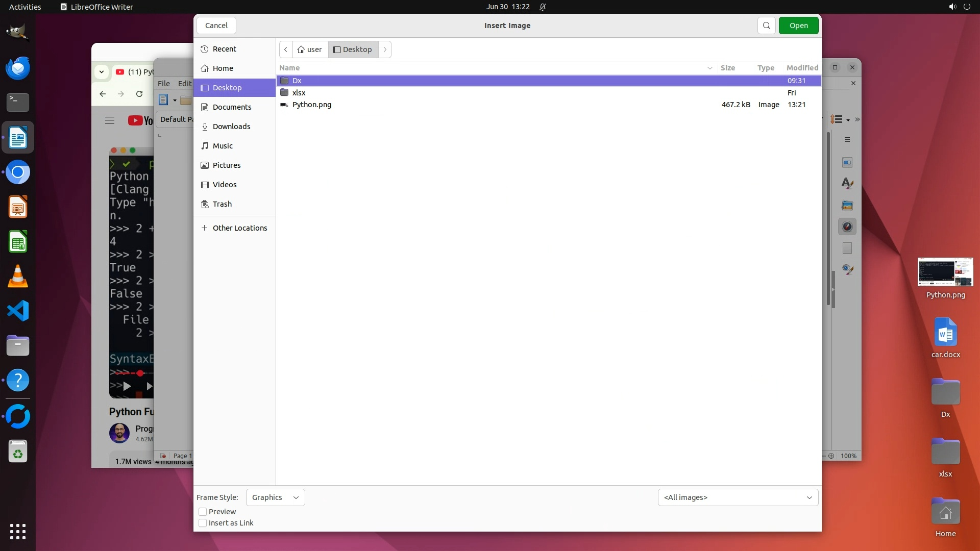
Task: Toggle notifications bell in top bar
Action: coord(543,7)
